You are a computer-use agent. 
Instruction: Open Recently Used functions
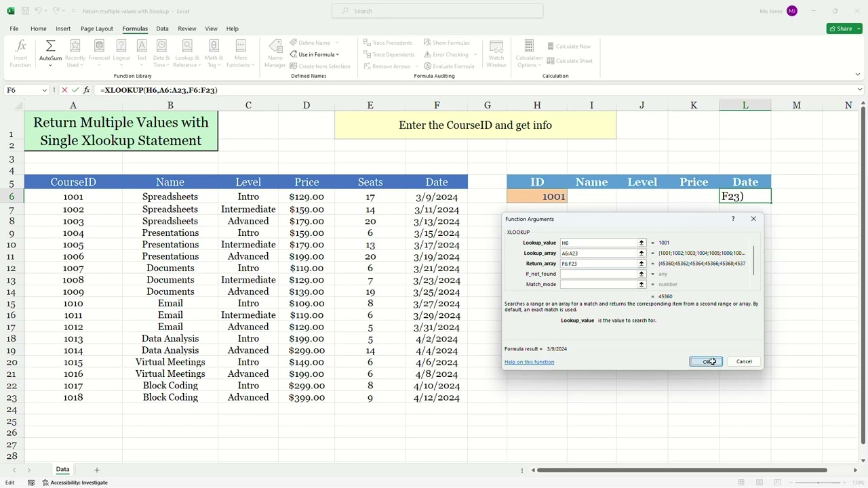click(x=75, y=54)
